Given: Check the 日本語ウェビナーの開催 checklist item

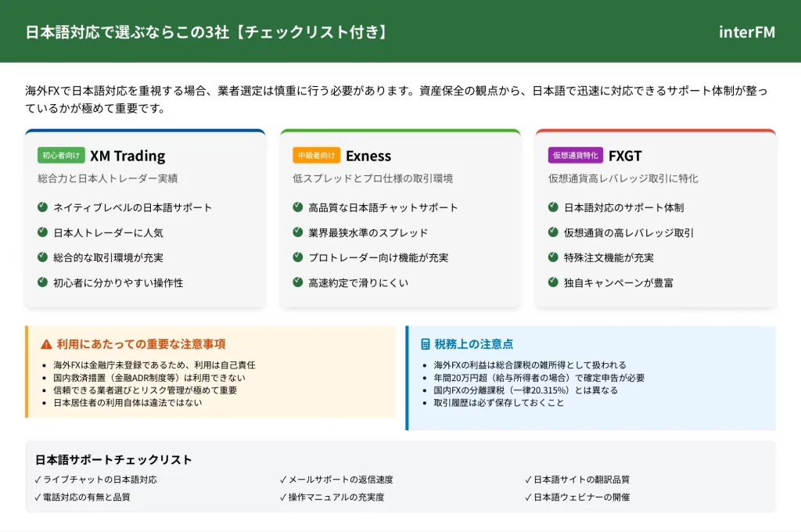Looking at the screenshot, I should point(577,497).
